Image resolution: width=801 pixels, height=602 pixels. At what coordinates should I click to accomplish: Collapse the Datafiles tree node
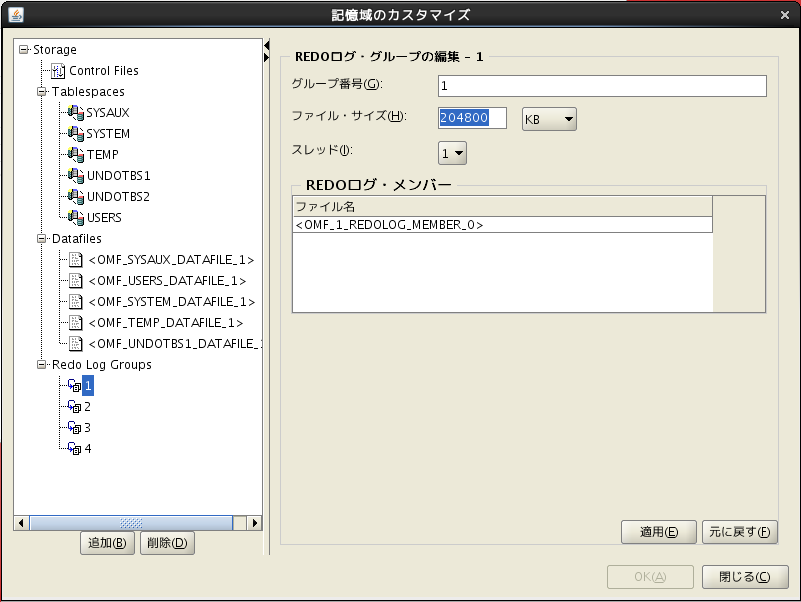[x=41, y=239]
